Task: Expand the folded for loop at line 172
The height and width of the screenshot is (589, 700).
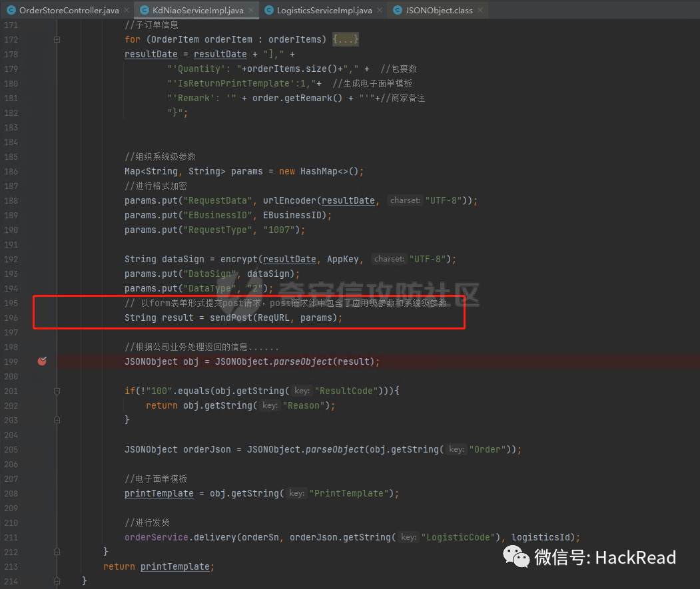Action: [x=57, y=40]
